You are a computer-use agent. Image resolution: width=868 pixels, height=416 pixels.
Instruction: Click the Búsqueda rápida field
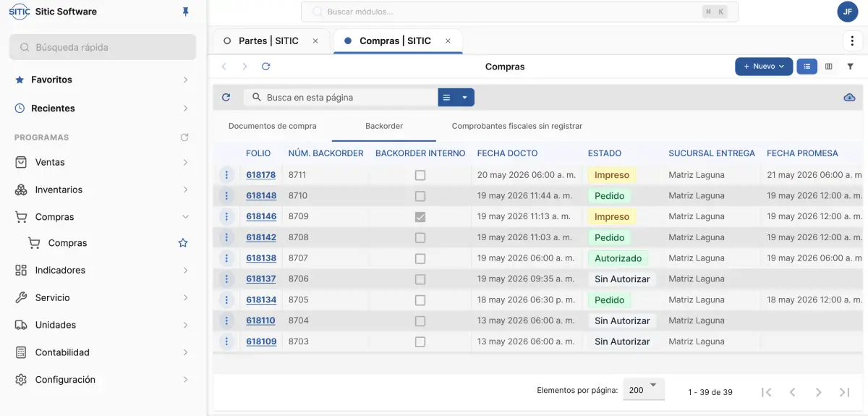[103, 47]
